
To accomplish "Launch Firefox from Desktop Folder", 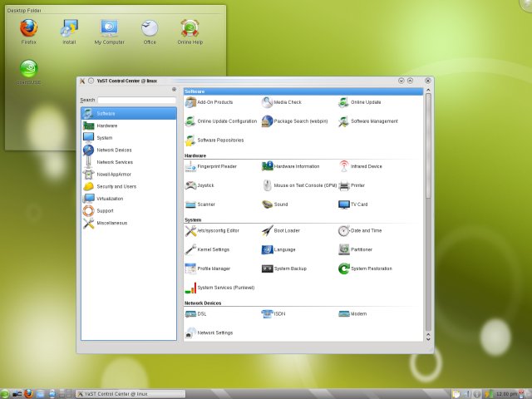I will pyautogui.click(x=29, y=29).
